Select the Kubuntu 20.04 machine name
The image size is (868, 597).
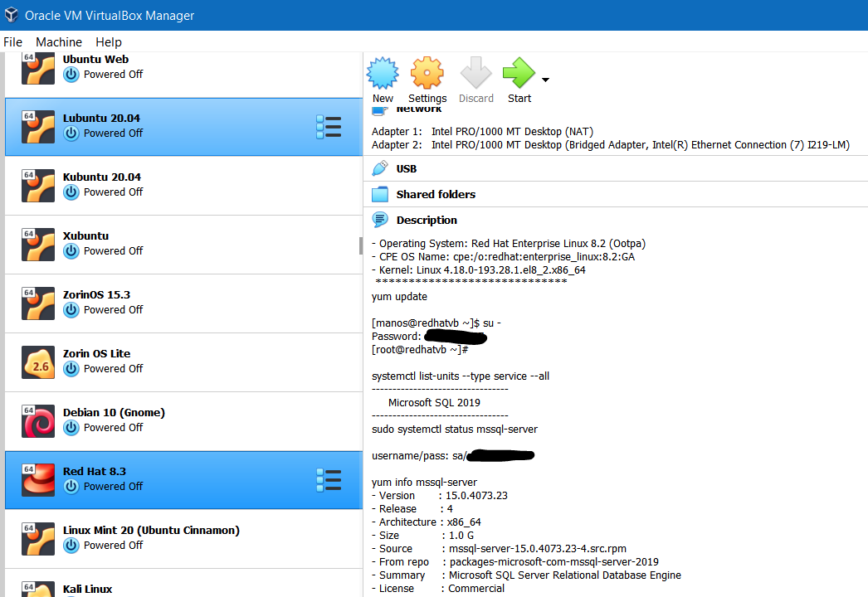click(x=102, y=177)
